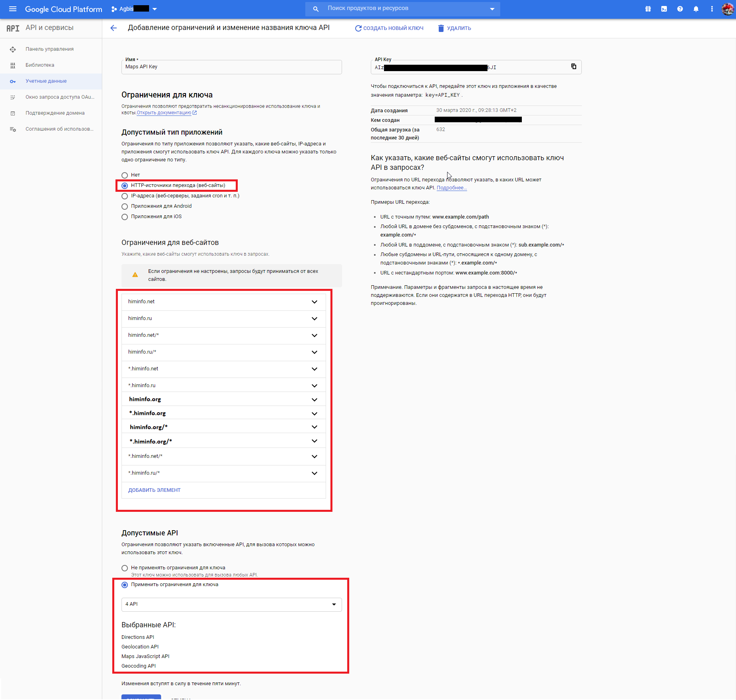This screenshot has height=700, width=736.
Task: Click the usage agreements settings icon
Action: tap(13, 129)
